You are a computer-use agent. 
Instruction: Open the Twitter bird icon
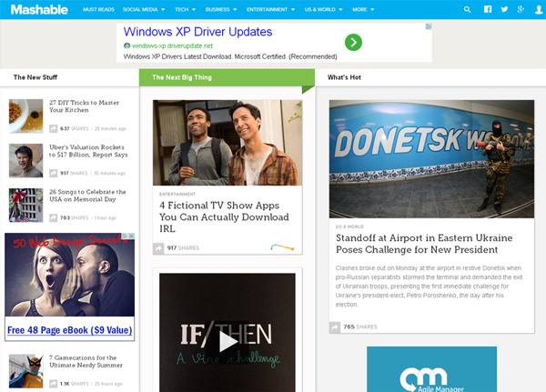pyautogui.click(x=504, y=9)
